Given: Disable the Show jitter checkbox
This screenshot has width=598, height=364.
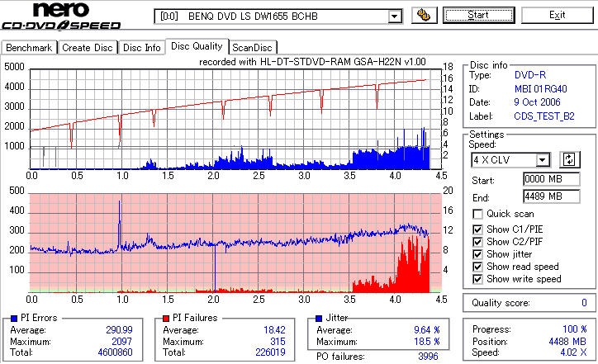Looking at the screenshot, I should (477, 254).
